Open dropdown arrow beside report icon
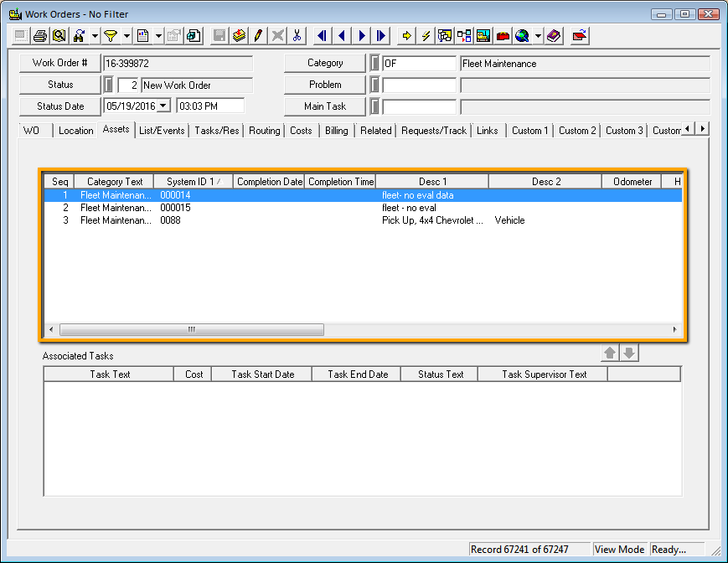This screenshot has width=728, height=563. (x=159, y=36)
